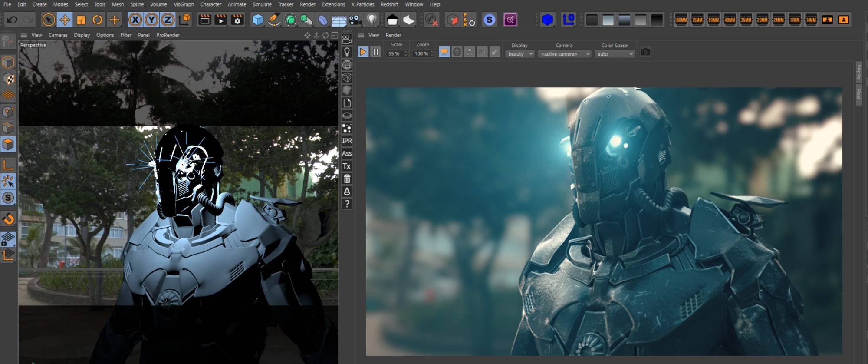Click the Ass export button
This screenshot has width=868, height=364.
coord(347,153)
